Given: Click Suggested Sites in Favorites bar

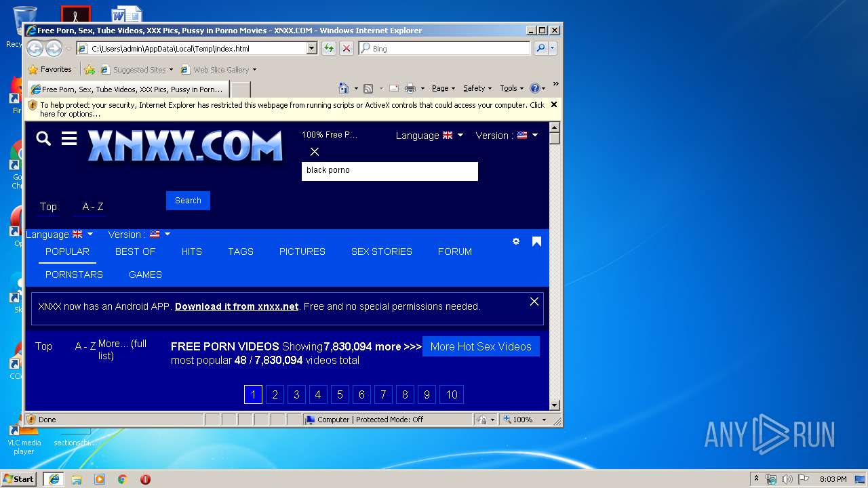Looking at the screenshot, I should pyautogui.click(x=136, y=69).
